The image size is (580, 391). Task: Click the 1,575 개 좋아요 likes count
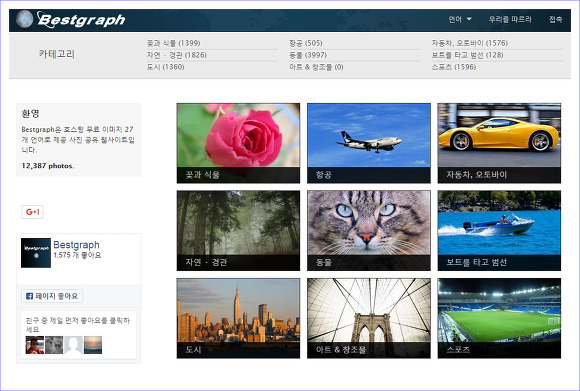point(77,255)
